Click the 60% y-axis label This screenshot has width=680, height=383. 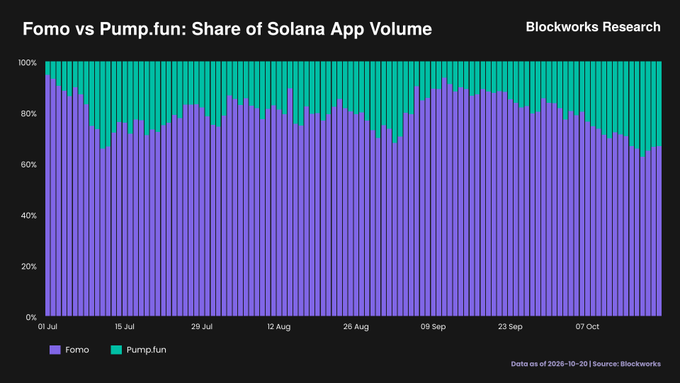pos(29,164)
